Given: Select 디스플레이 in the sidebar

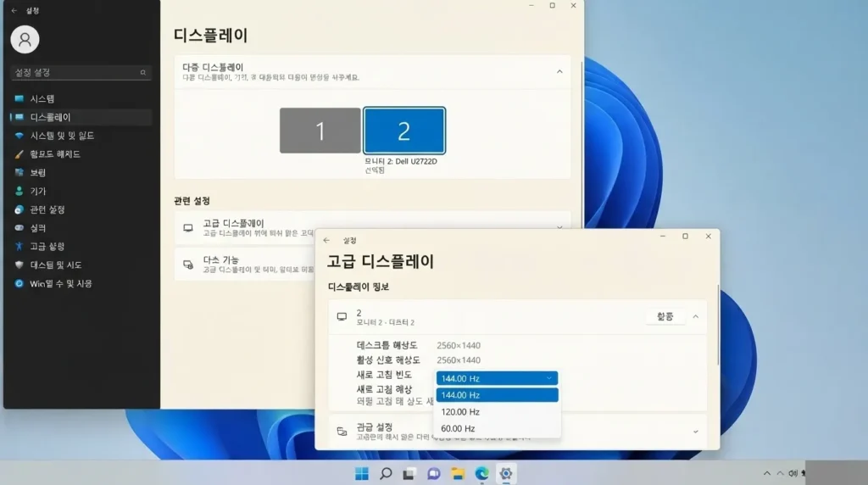Looking at the screenshot, I should tap(81, 117).
